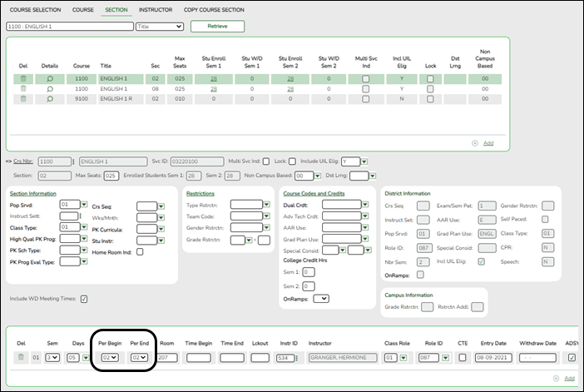Open details magnifier for ENGLISH 1 section 08
Viewport: 584px width, 392px height.
point(49,88)
